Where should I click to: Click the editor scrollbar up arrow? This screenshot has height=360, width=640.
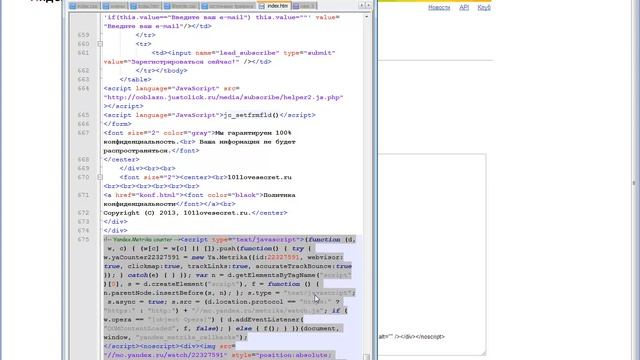click(x=366, y=17)
